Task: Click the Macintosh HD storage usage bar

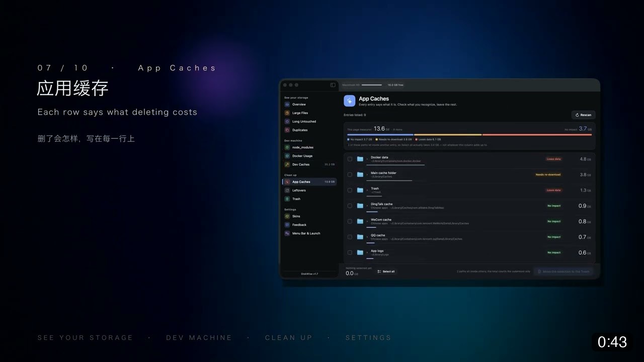Action: click(x=372, y=85)
